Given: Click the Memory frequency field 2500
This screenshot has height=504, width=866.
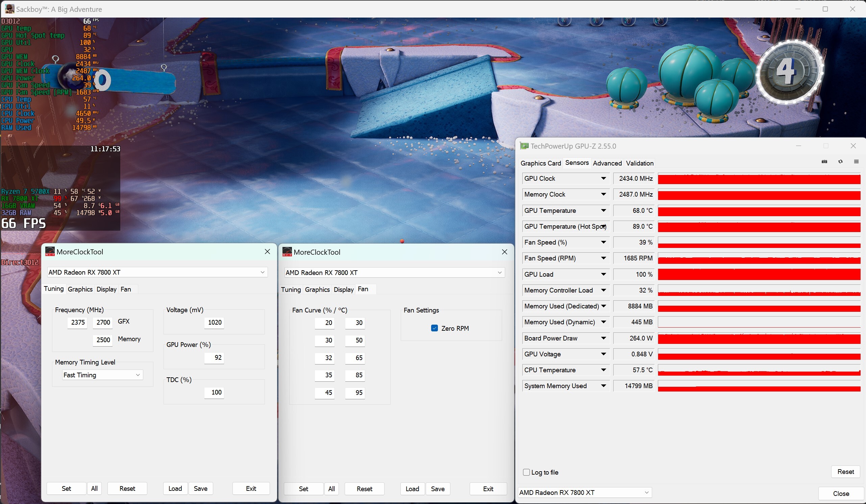Looking at the screenshot, I should click(103, 340).
